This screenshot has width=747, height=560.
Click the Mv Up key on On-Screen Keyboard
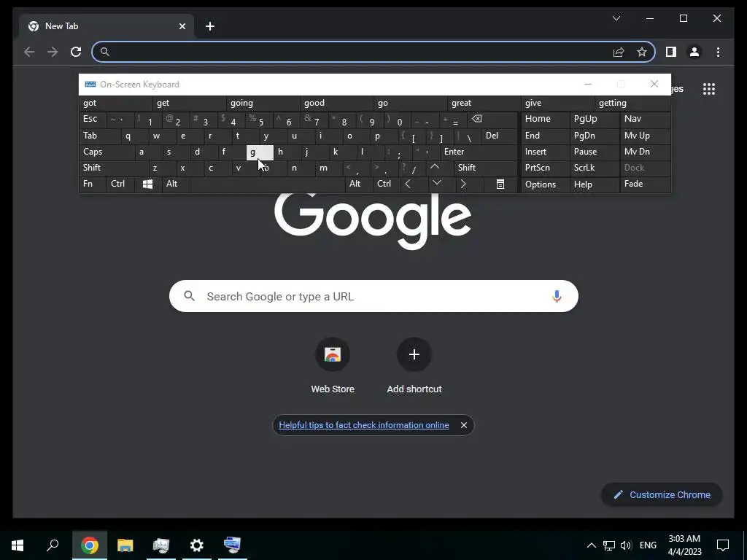coord(645,136)
